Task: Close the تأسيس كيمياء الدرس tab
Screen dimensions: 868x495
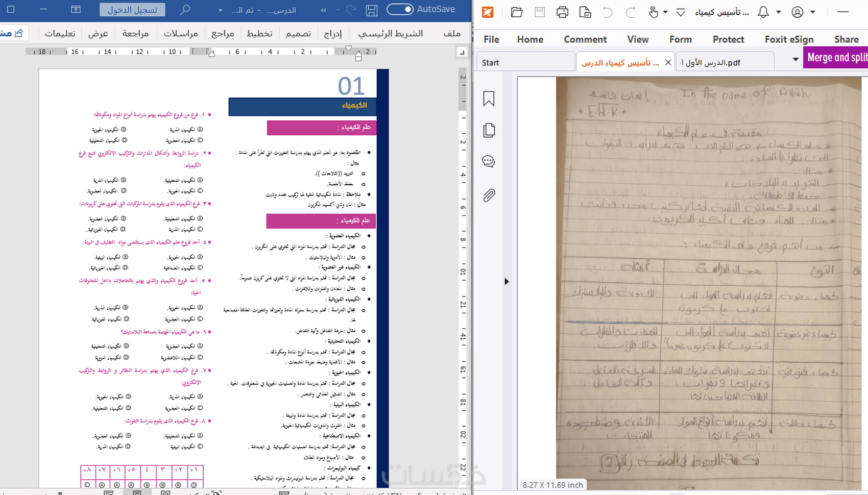Action: 668,62
